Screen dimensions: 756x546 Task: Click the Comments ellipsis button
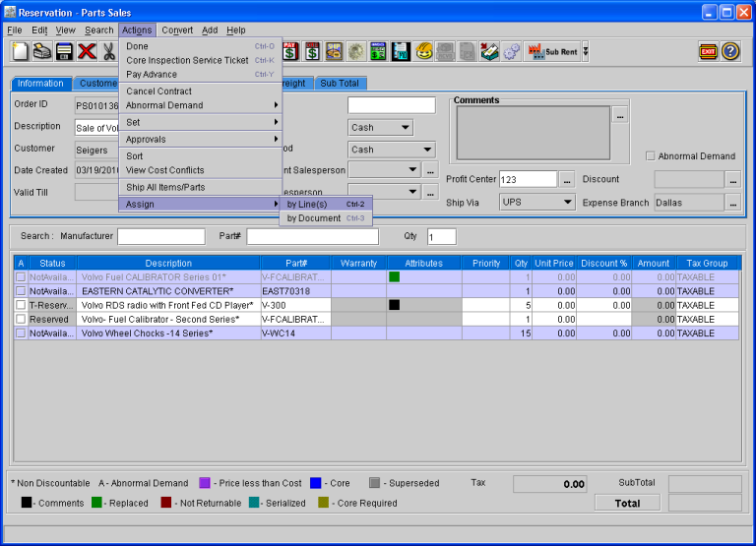(x=620, y=116)
